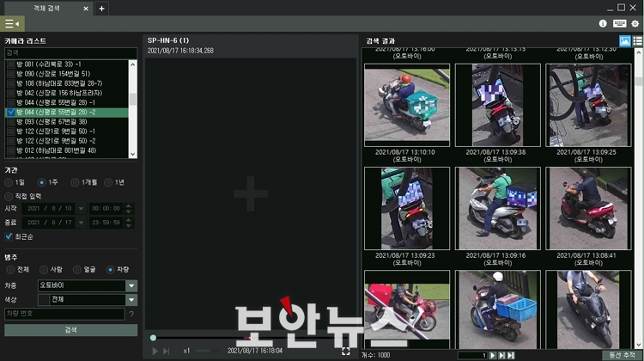The height and width of the screenshot is (361, 644).
Task: Open thumbnail dated 2021/08/17 13:08:41
Action: tap(588, 208)
